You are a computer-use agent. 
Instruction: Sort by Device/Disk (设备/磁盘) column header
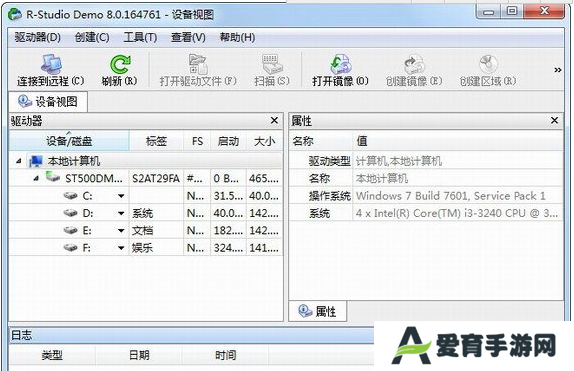[69, 141]
